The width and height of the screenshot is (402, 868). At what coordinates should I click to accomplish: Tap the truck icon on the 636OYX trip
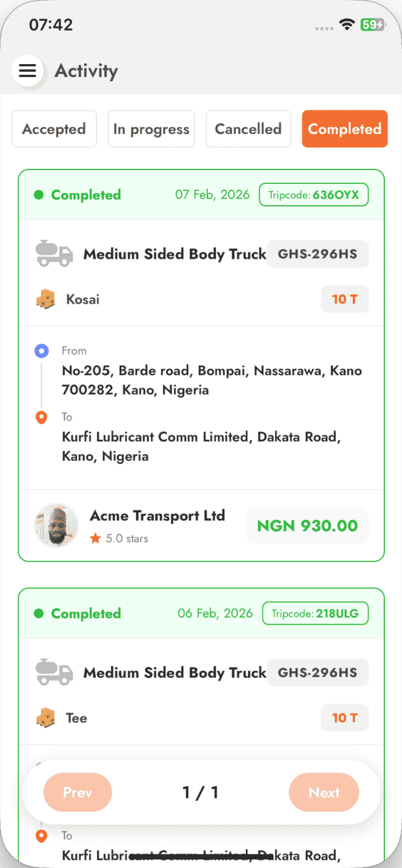point(54,253)
